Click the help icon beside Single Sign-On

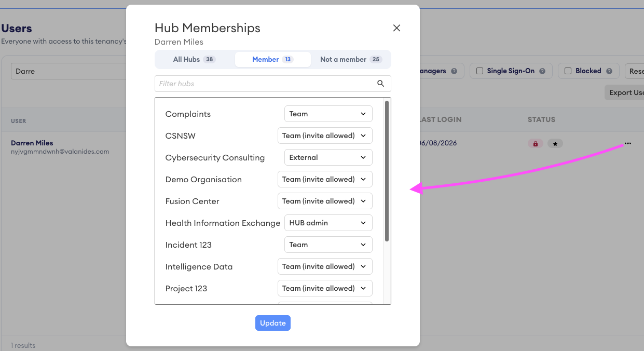pyautogui.click(x=542, y=71)
